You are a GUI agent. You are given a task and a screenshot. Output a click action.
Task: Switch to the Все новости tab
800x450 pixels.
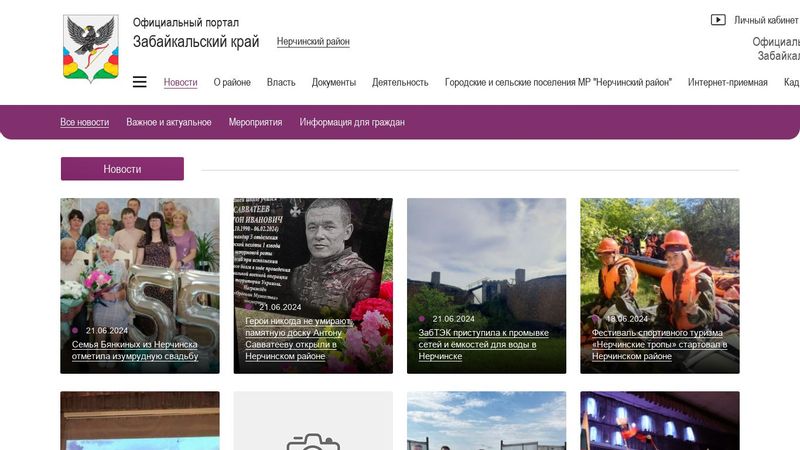click(85, 122)
